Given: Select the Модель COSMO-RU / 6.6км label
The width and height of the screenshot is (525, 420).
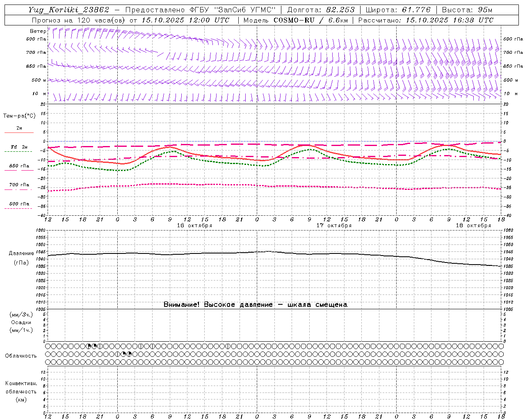Looking at the screenshot, I should (x=295, y=20).
